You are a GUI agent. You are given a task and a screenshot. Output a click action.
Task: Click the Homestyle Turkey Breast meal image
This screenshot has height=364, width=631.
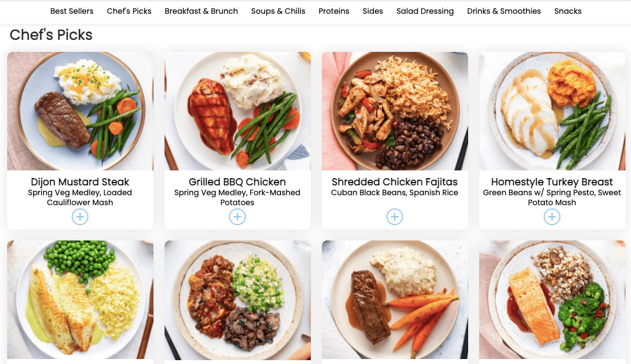coord(552,111)
